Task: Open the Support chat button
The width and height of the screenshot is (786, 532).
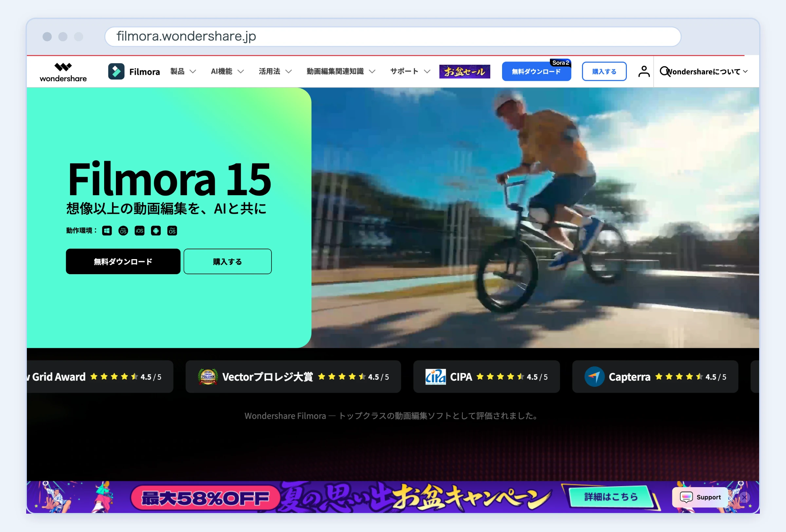Action: (700, 497)
